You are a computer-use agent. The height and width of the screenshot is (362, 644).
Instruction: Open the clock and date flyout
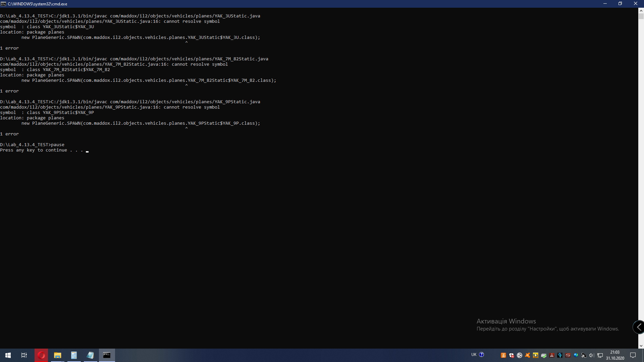pos(615,355)
